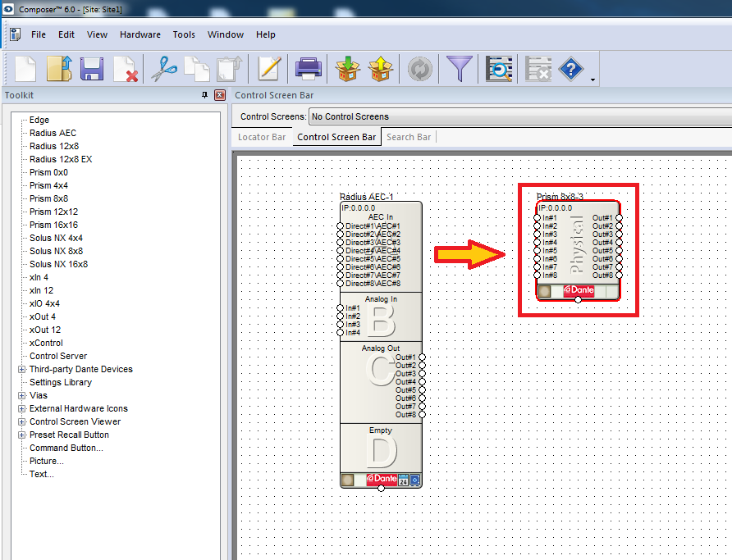
Task: Open the File menu
Action: pos(39,34)
